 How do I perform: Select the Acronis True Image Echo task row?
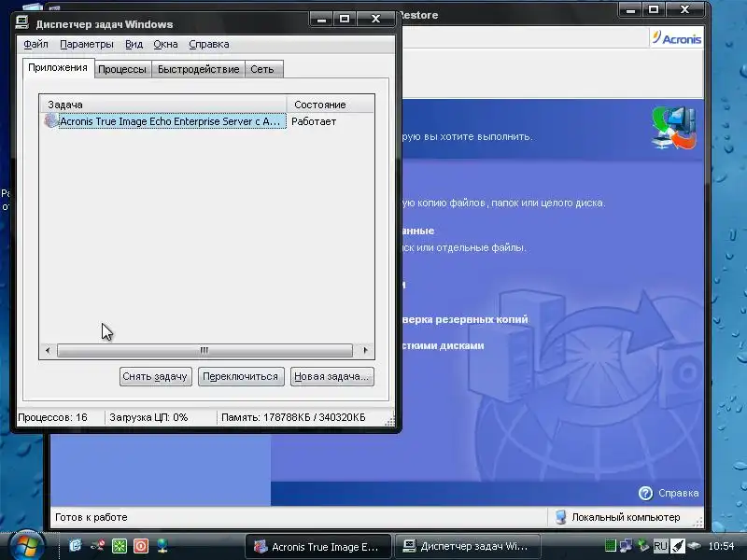coord(164,121)
